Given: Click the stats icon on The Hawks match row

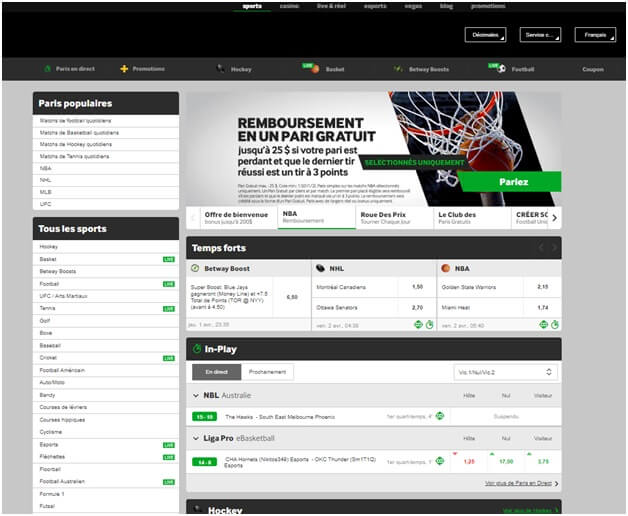Looking at the screenshot, I should [x=440, y=416].
